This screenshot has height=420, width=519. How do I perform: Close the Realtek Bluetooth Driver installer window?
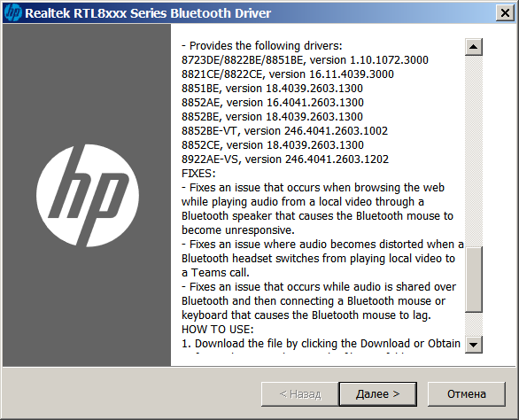tap(505, 13)
